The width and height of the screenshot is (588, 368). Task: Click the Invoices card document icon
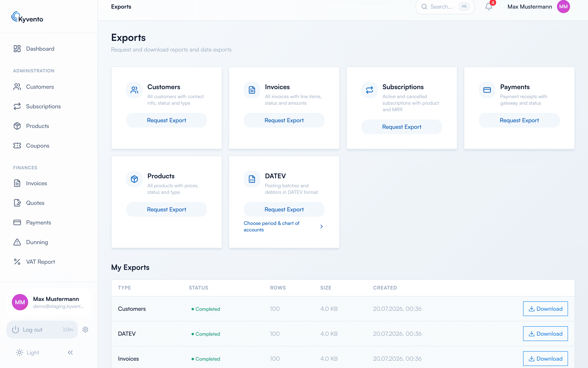pos(252,90)
